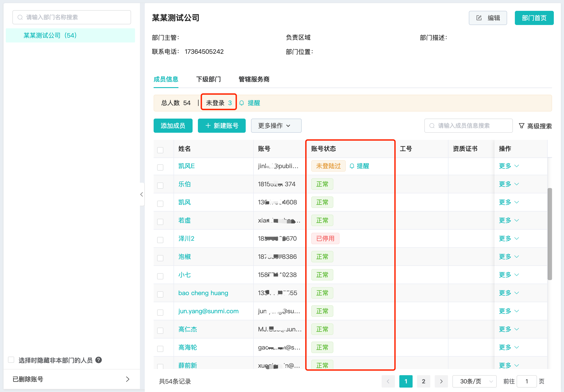Click the funnel icon for 高级搜索
Image resolution: width=564 pixels, height=392 pixels.
point(521,126)
